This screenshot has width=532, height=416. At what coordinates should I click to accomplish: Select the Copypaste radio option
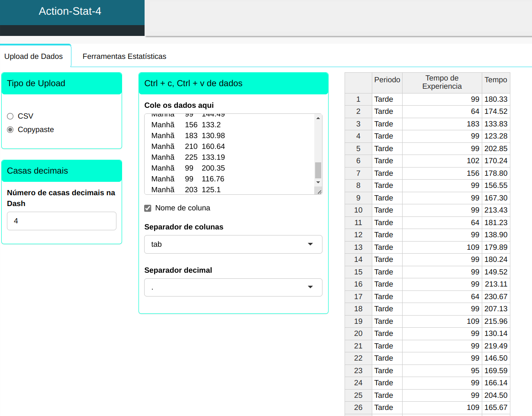(10, 129)
